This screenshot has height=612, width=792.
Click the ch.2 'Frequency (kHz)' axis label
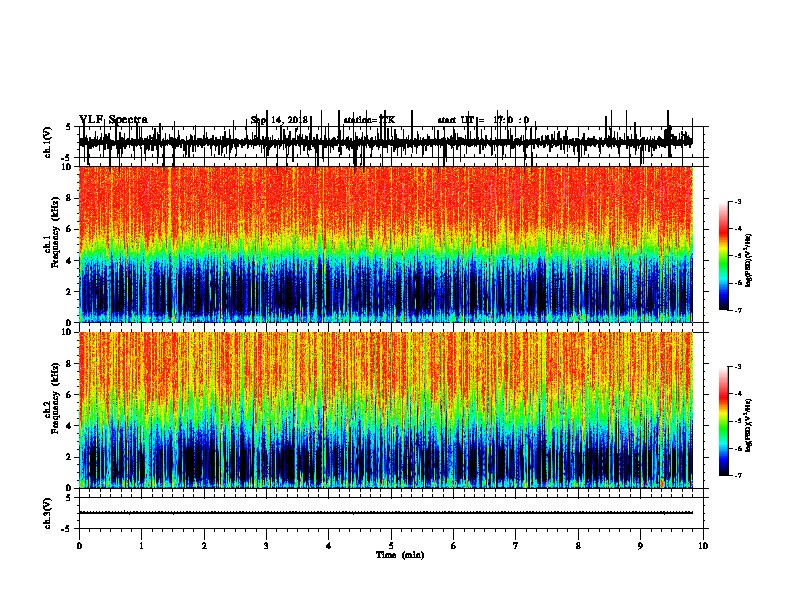coord(55,398)
